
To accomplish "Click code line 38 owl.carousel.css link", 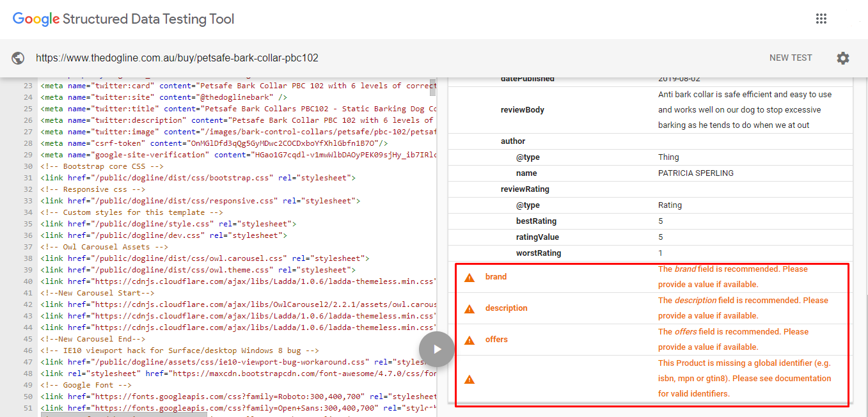I will click(x=205, y=258).
